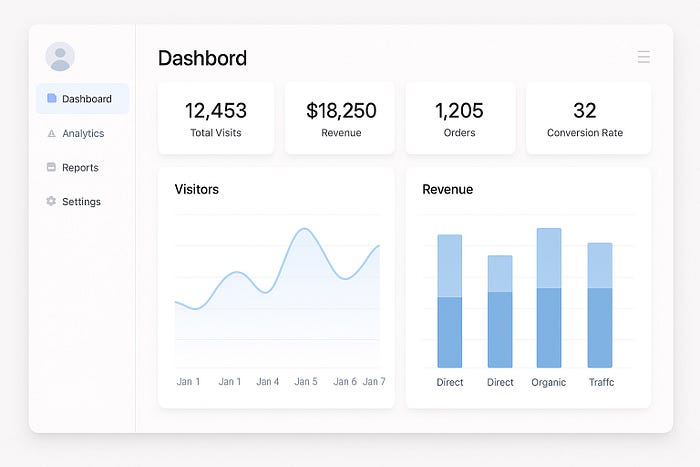Image resolution: width=700 pixels, height=467 pixels.
Task: Click the Jan 4 axis label
Action: coord(267,382)
